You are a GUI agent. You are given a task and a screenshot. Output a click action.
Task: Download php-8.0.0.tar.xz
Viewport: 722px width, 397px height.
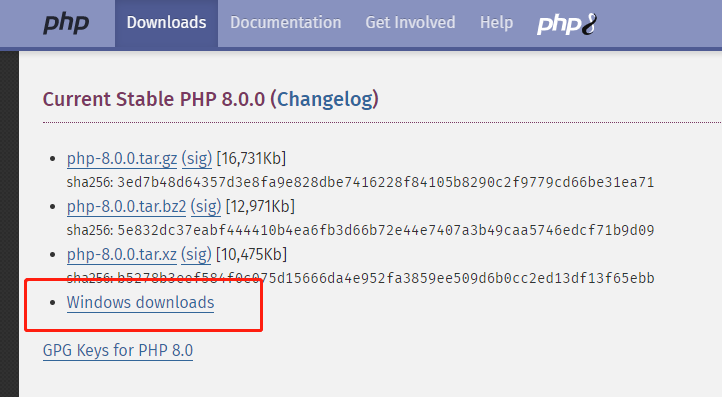point(122,255)
